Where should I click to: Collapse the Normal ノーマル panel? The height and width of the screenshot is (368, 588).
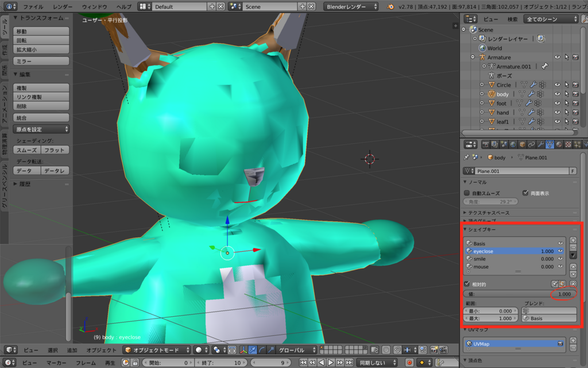(466, 182)
